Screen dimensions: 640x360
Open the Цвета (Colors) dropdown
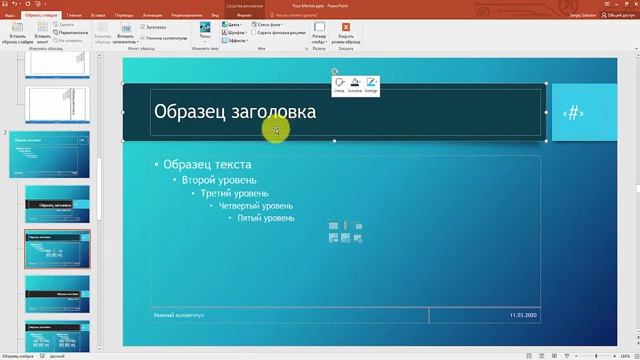click(x=232, y=24)
